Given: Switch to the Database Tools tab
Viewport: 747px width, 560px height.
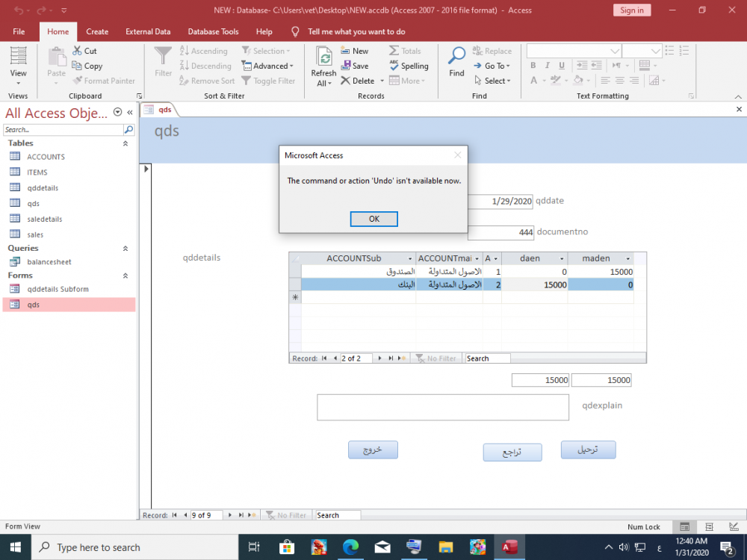Looking at the screenshot, I should 213,31.
